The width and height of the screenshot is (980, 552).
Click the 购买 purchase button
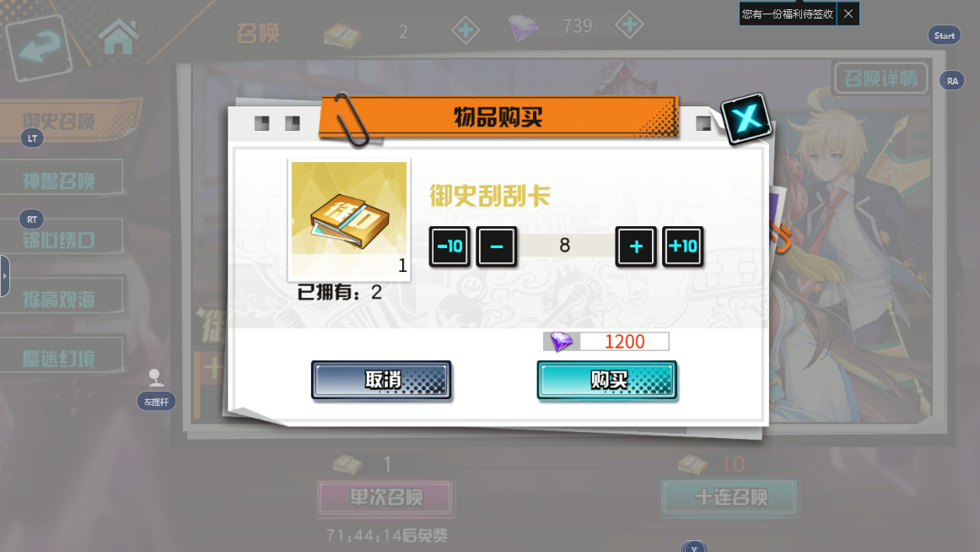[607, 380]
